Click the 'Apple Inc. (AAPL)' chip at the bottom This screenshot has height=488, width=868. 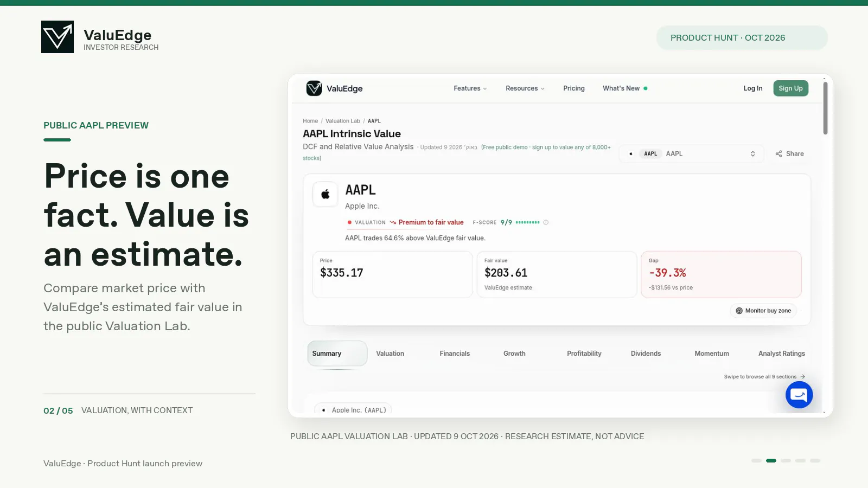pyautogui.click(x=353, y=410)
